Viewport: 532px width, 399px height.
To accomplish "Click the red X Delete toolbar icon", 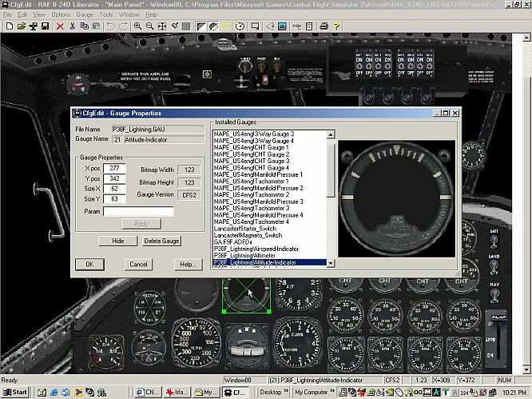I will pos(60,26).
